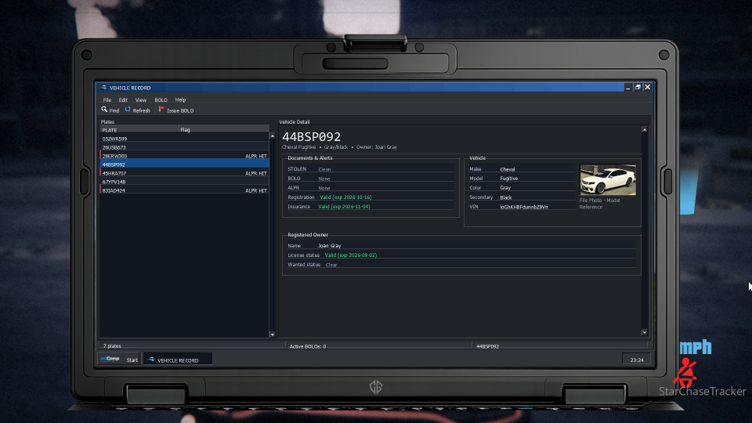Click the Start logo icon on taskbar
The height and width of the screenshot is (423, 752).
pos(110,359)
